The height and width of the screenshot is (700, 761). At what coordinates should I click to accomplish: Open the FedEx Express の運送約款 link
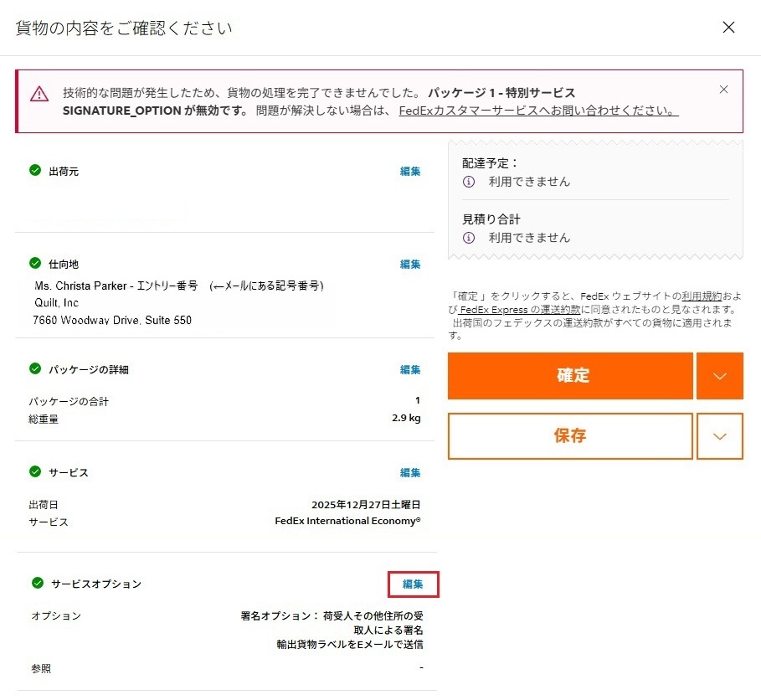pyautogui.click(x=519, y=310)
